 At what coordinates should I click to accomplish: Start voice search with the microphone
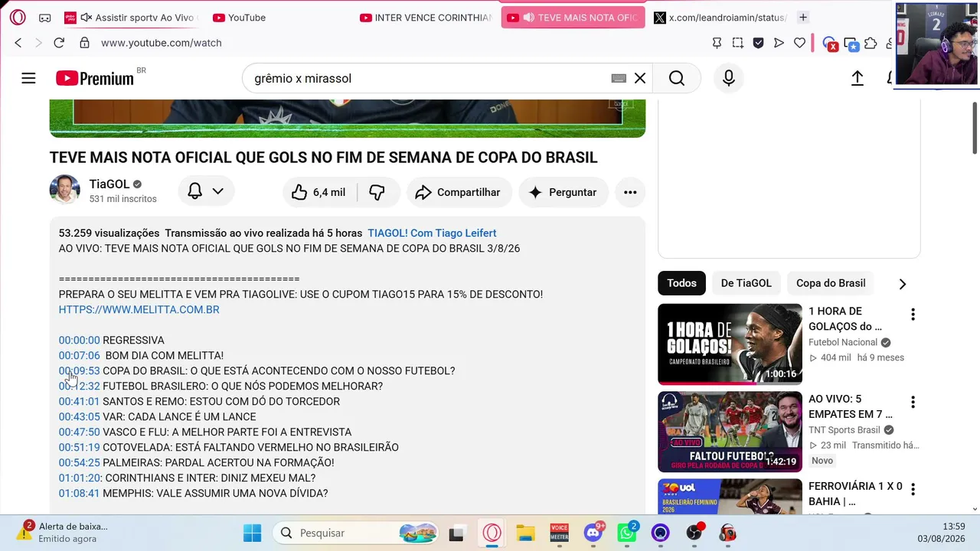pos(729,78)
